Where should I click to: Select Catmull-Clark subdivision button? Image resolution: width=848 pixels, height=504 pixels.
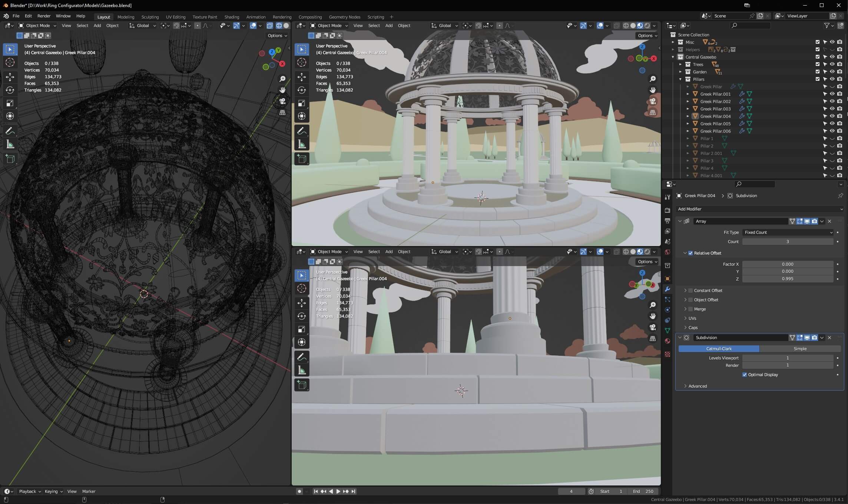(x=719, y=349)
